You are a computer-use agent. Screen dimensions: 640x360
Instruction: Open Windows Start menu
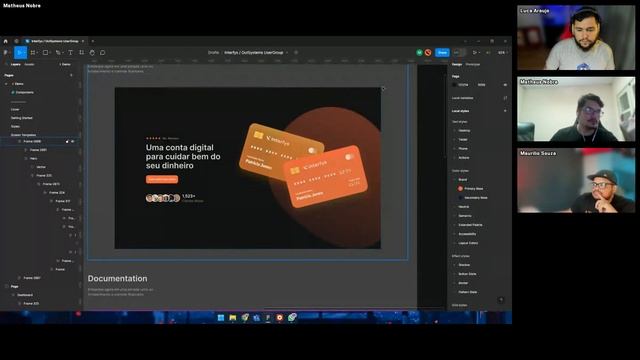[x=221, y=318]
